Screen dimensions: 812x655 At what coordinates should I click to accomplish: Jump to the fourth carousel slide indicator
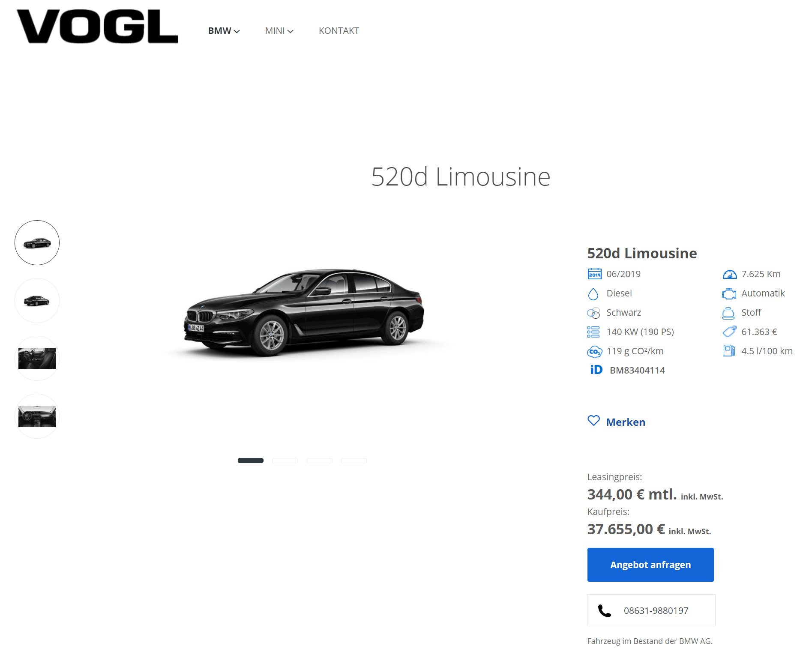pyautogui.click(x=354, y=461)
